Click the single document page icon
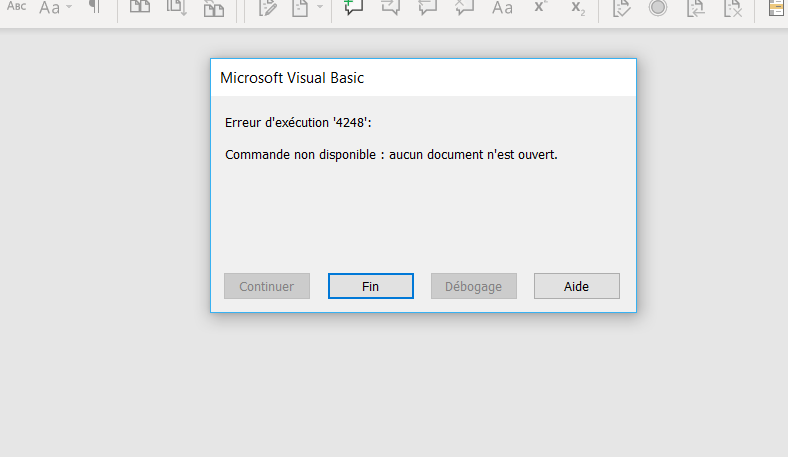 (x=301, y=8)
